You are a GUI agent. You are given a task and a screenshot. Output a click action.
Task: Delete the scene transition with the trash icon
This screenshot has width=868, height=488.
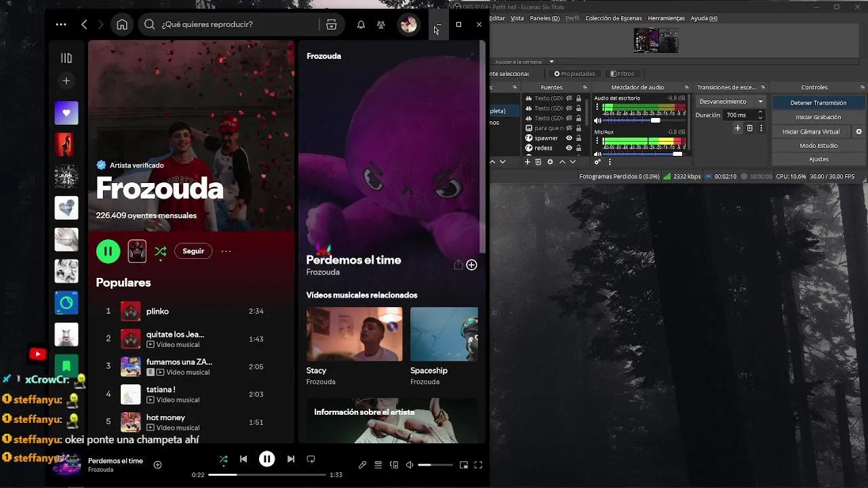pyautogui.click(x=749, y=128)
